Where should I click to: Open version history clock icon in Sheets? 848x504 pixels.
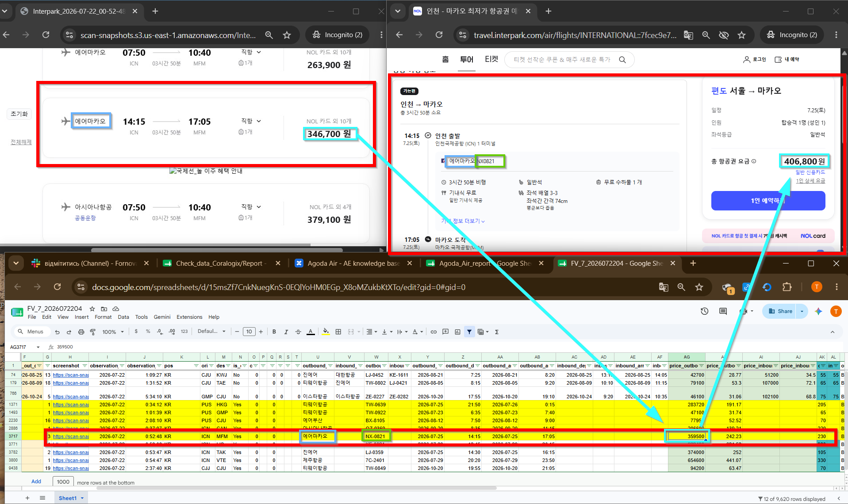pyautogui.click(x=705, y=311)
